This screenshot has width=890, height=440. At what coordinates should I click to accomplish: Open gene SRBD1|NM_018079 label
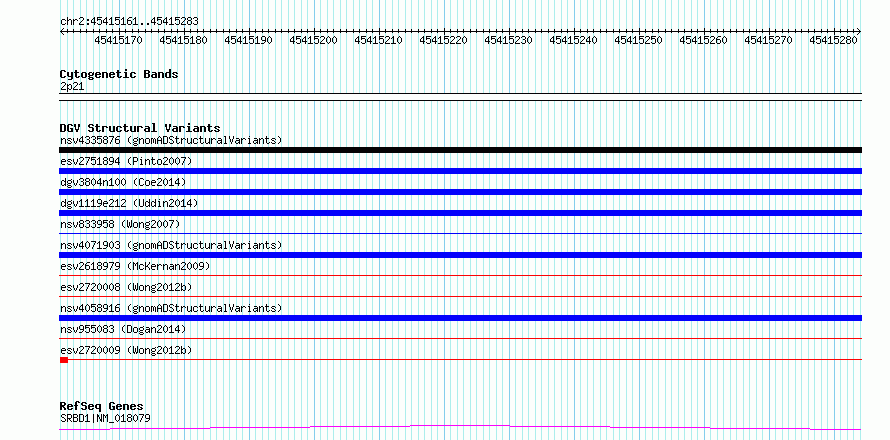[105, 419]
